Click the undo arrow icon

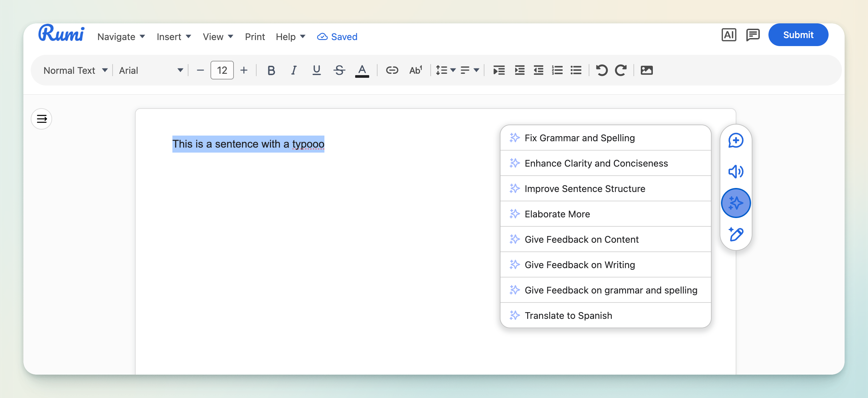(601, 70)
